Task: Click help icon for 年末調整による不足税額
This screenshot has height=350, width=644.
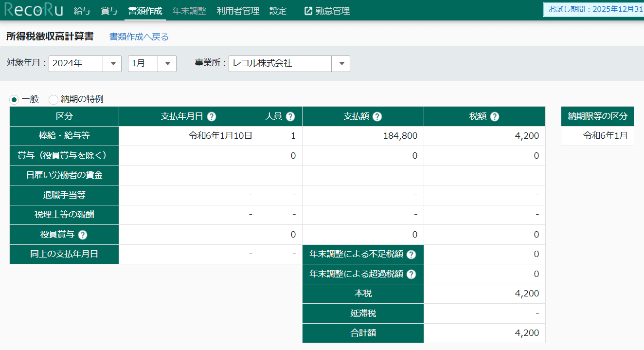Action: point(411,255)
